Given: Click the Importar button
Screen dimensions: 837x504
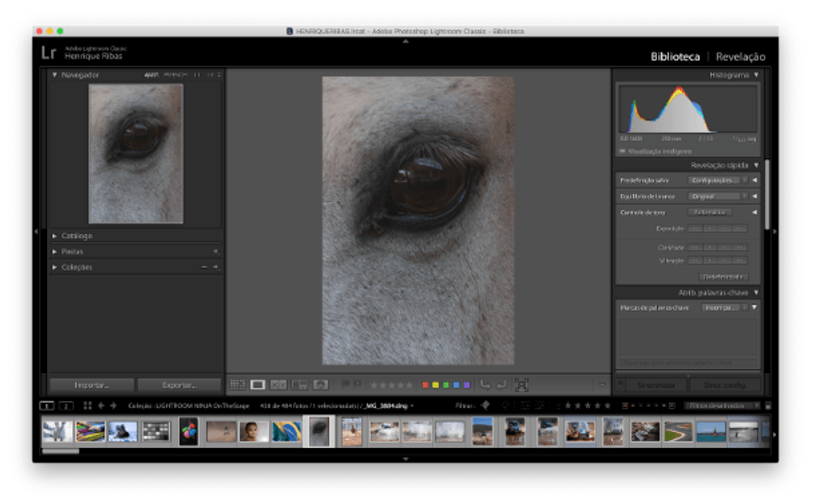Looking at the screenshot, I should [x=92, y=385].
